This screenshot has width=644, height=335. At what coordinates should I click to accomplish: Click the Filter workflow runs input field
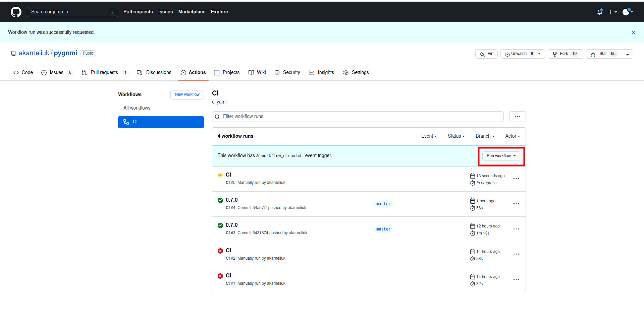(x=335, y=116)
